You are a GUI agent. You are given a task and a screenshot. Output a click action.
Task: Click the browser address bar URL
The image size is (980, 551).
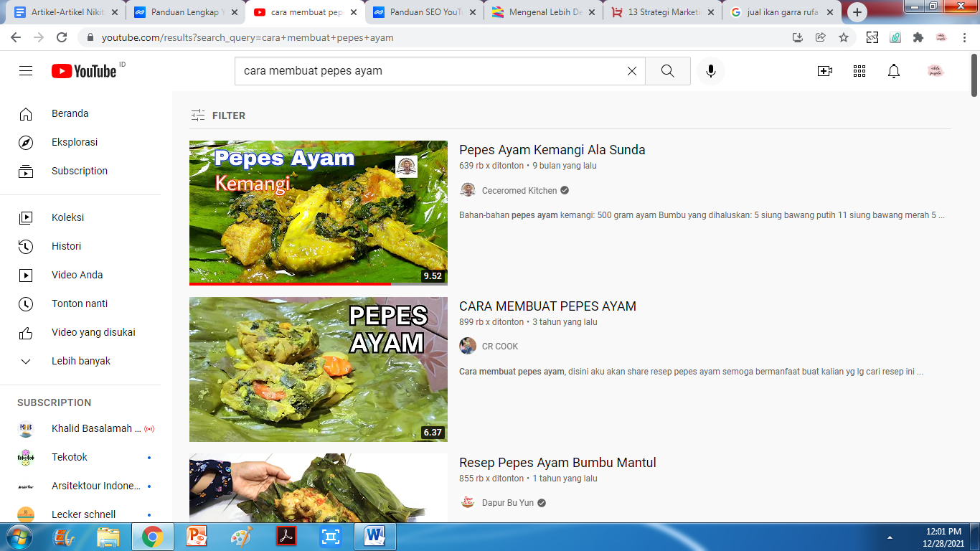tap(248, 37)
